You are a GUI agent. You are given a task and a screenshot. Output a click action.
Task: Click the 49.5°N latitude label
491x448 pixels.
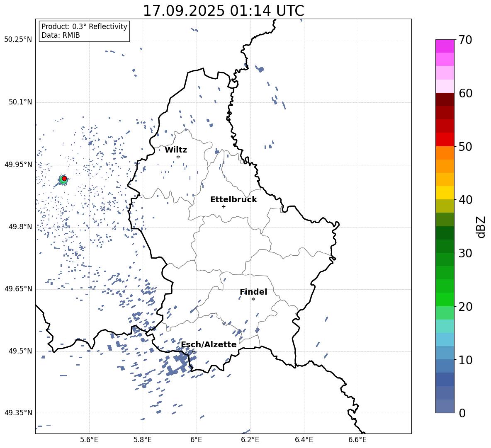tap(20, 351)
